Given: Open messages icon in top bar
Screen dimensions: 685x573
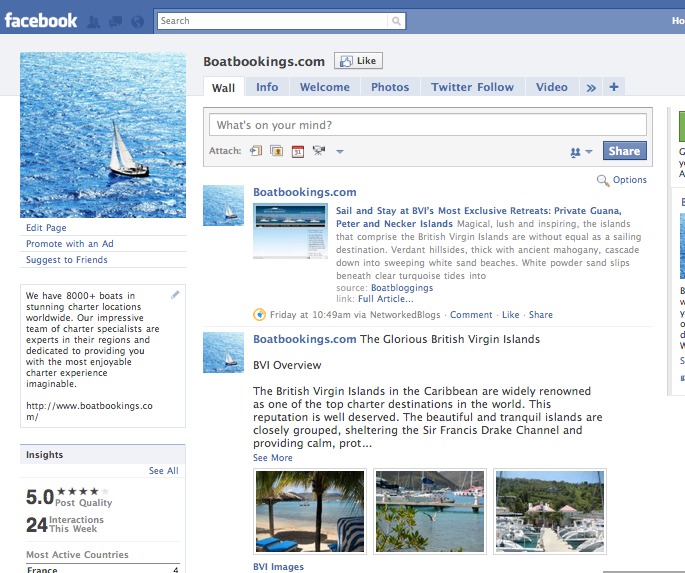Looking at the screenshot, I should 115,21.
